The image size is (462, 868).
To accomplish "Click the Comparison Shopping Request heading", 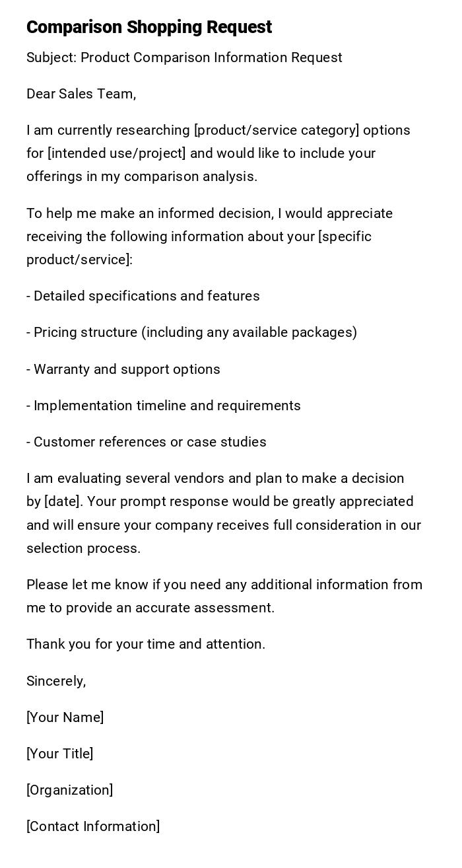I will (149, 27).
